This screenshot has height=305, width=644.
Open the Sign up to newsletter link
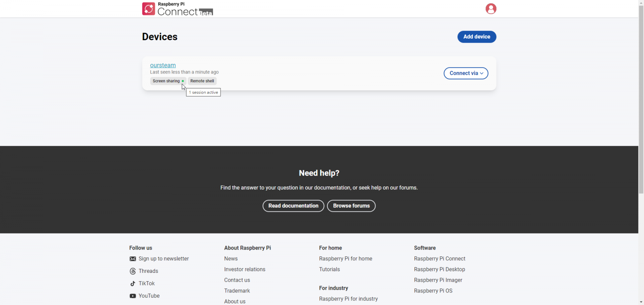click(164, 259)
